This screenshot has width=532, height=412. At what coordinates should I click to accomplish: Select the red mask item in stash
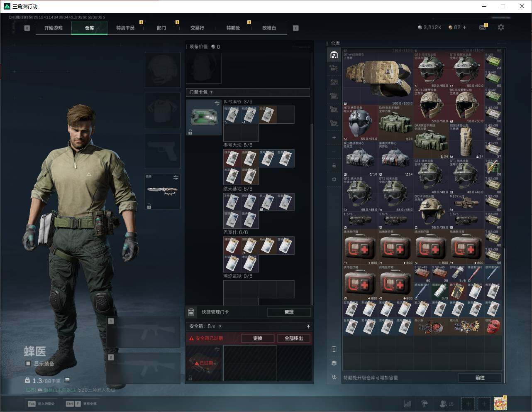click(493, 326)
